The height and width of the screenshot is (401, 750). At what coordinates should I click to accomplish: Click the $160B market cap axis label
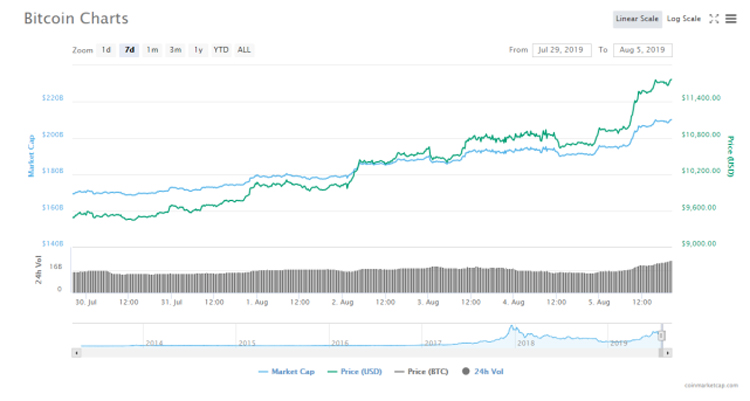[x=53, y=208]
